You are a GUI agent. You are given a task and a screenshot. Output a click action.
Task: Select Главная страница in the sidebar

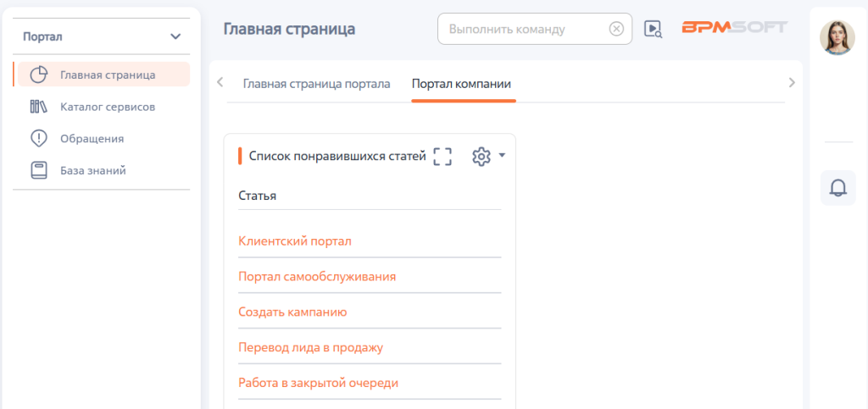(103, 75)
